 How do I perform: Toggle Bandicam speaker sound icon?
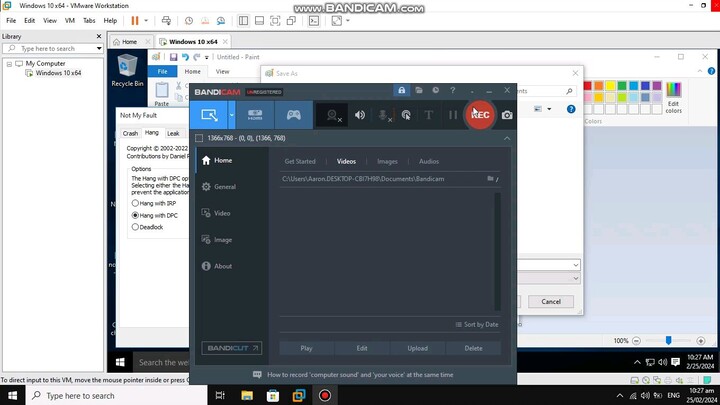click(360, 115)
